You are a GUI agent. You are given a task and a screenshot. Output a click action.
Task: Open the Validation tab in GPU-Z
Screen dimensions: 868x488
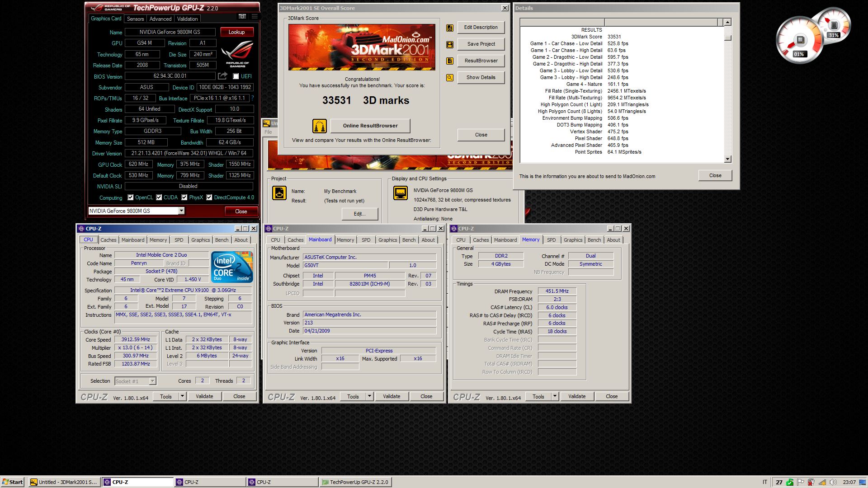click(187, 19)
